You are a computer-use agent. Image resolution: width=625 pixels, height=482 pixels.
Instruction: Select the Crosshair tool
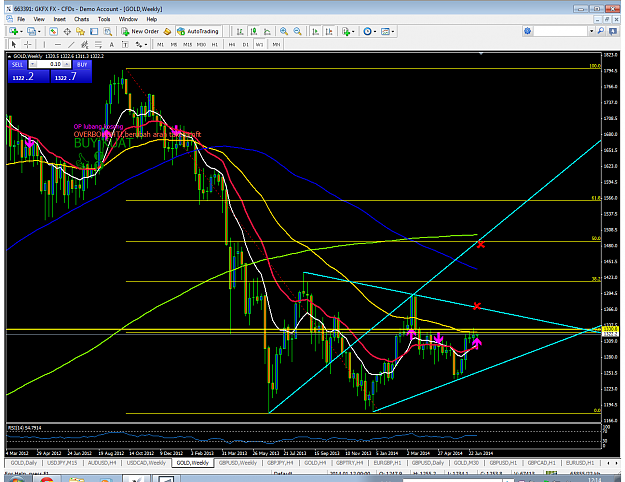pyautogui.click(x=28, y=44)
